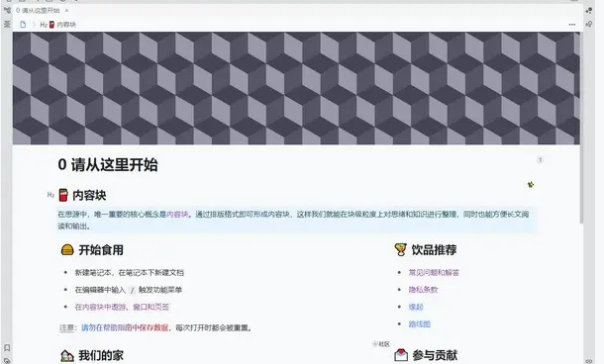Click the 注意 text at the paragraph start

[x=66, y=327]
